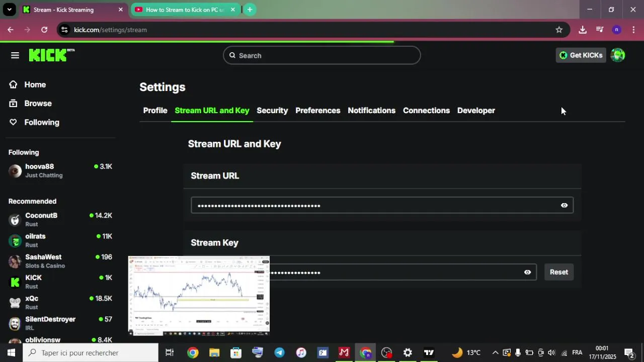Screen dimensions: 644x362
Task: Close the Stream - Kick Streaming tab
Action: pos(121,10)
